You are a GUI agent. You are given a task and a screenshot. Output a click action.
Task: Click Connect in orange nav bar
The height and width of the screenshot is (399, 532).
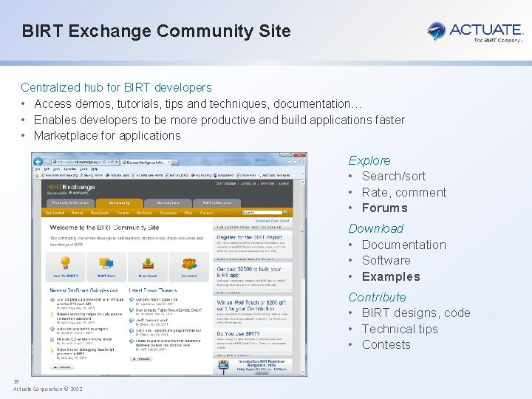coord(207,213)
